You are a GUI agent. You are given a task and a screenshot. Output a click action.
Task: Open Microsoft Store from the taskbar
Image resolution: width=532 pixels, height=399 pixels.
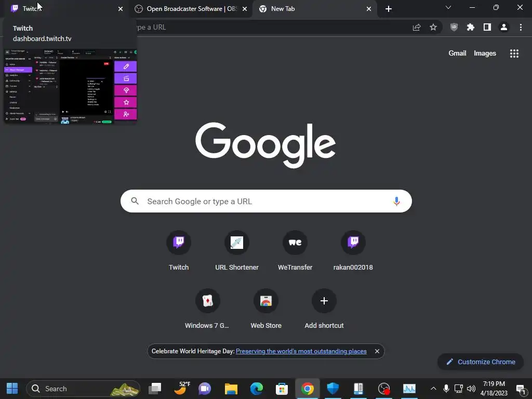(282, 389)
